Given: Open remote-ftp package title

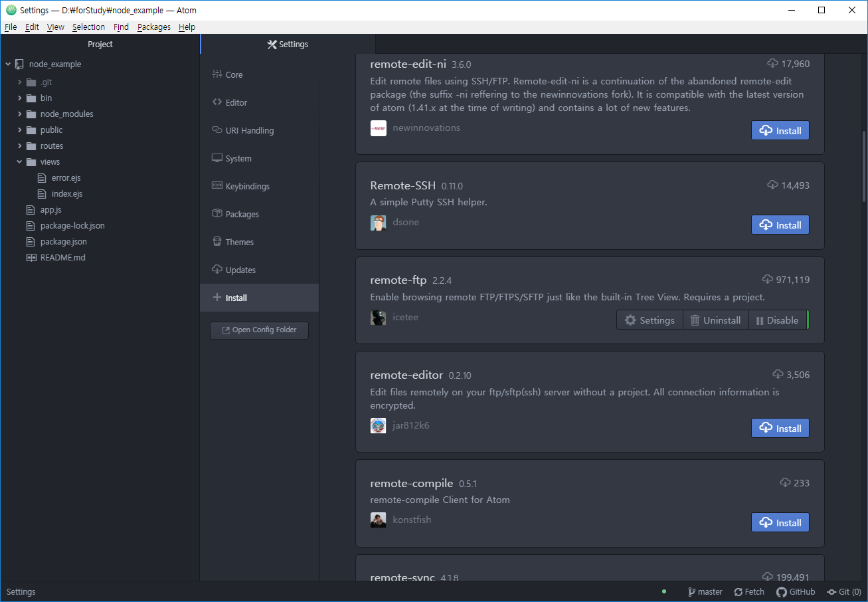Looking at the screenshot, I should [x=398, y=280].
